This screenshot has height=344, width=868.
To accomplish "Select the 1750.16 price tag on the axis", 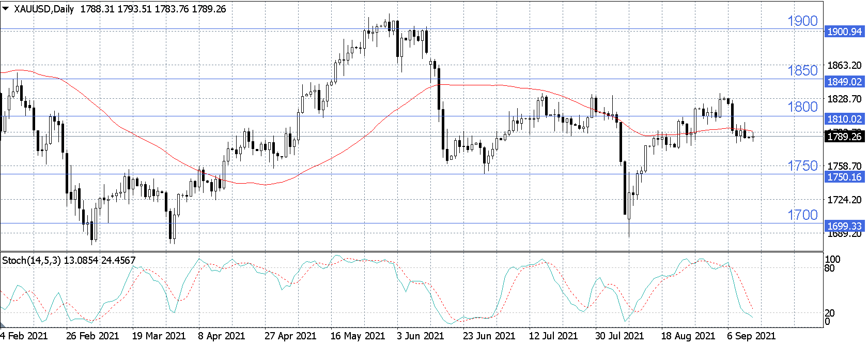I will tap(844, 177).
